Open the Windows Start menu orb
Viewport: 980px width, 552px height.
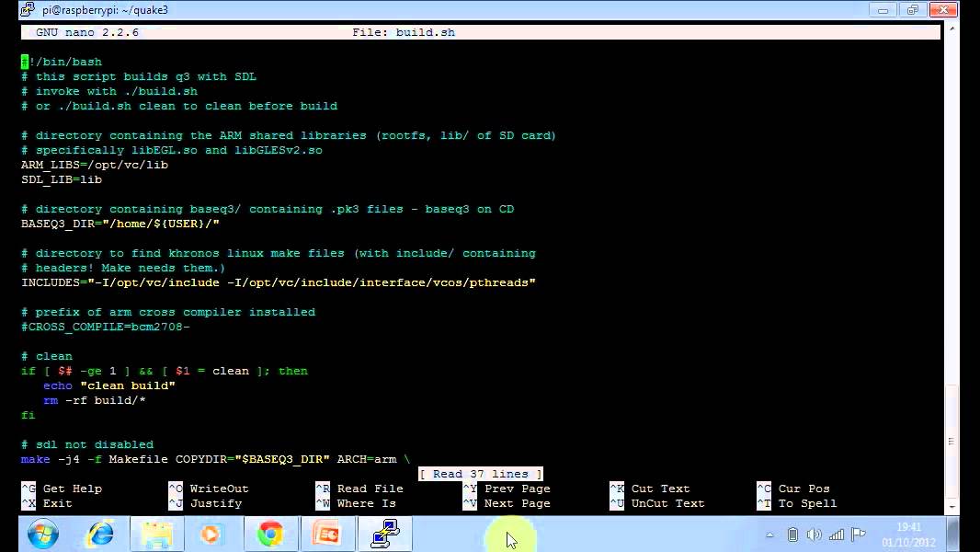coord(43,534)
